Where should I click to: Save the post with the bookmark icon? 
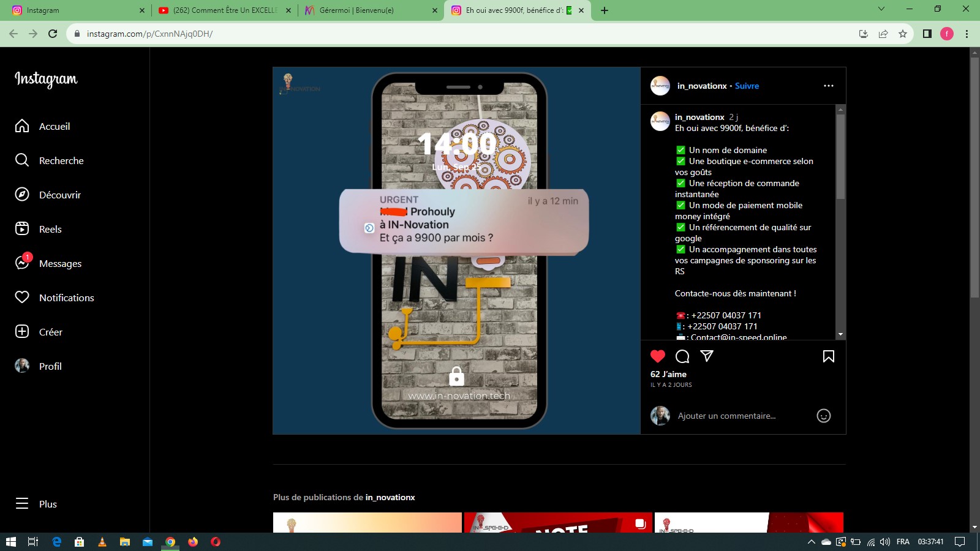click(x=828, y=356)
